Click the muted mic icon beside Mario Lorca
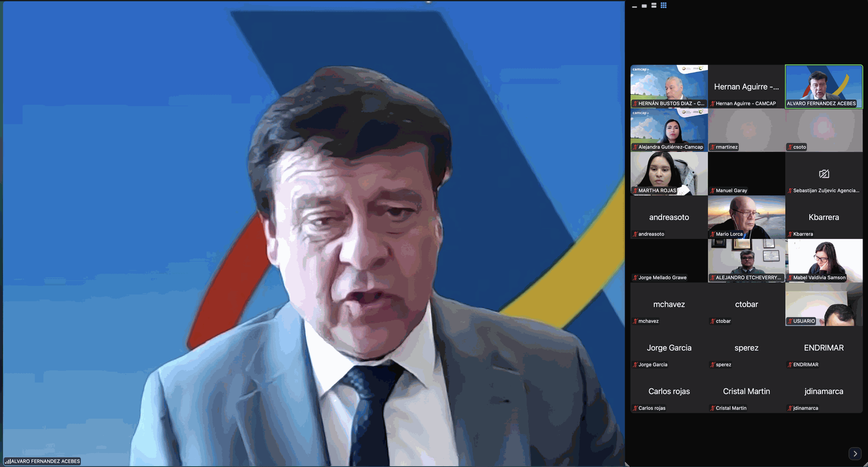Viewport: 868px width, 467px height. click(712, 234)
